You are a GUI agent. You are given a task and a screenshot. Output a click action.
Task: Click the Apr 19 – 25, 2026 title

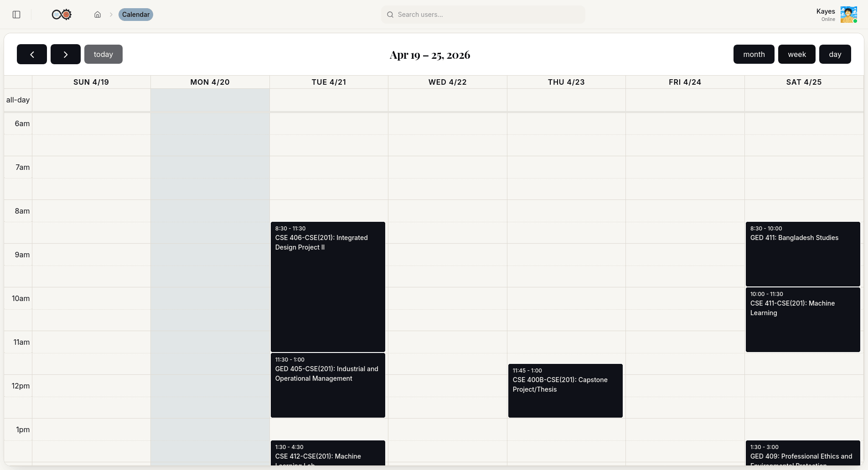(430, 55)
